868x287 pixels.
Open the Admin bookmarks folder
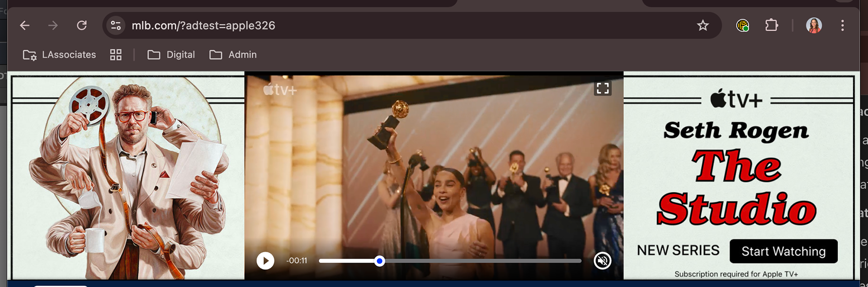[x=233, y=55]
